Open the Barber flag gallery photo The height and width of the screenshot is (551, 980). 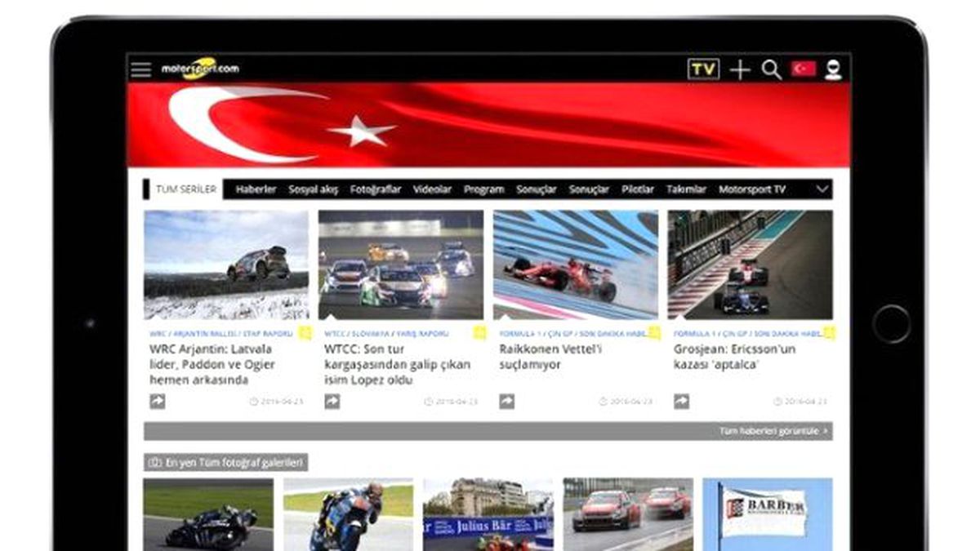click(768, 513)
